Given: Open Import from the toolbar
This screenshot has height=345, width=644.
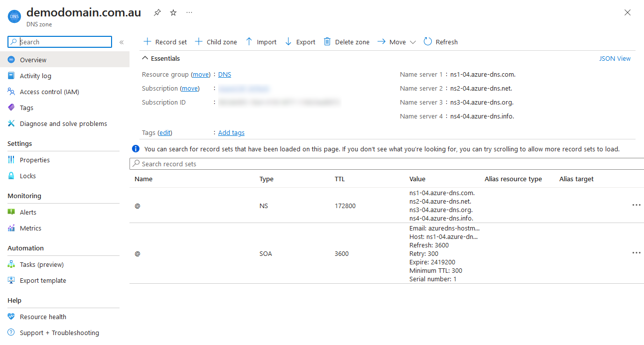Looking at the screenshot, I should pos(261,42).
